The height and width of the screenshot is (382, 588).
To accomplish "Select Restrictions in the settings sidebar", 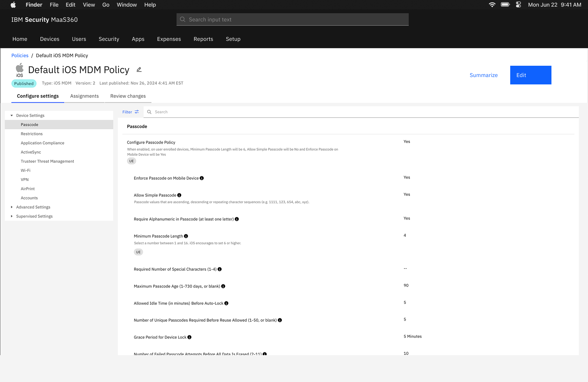I will 32,134.
